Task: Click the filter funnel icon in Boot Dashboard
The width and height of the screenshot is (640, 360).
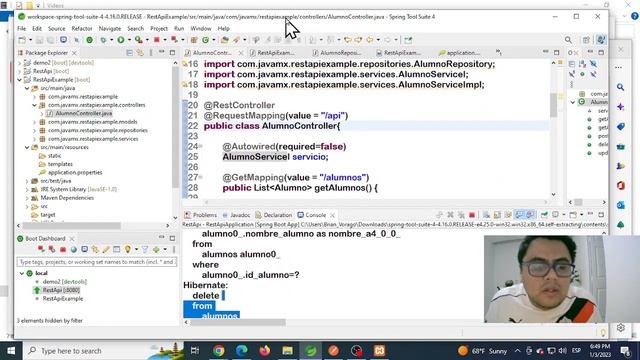Action: [x=145, y=249]
